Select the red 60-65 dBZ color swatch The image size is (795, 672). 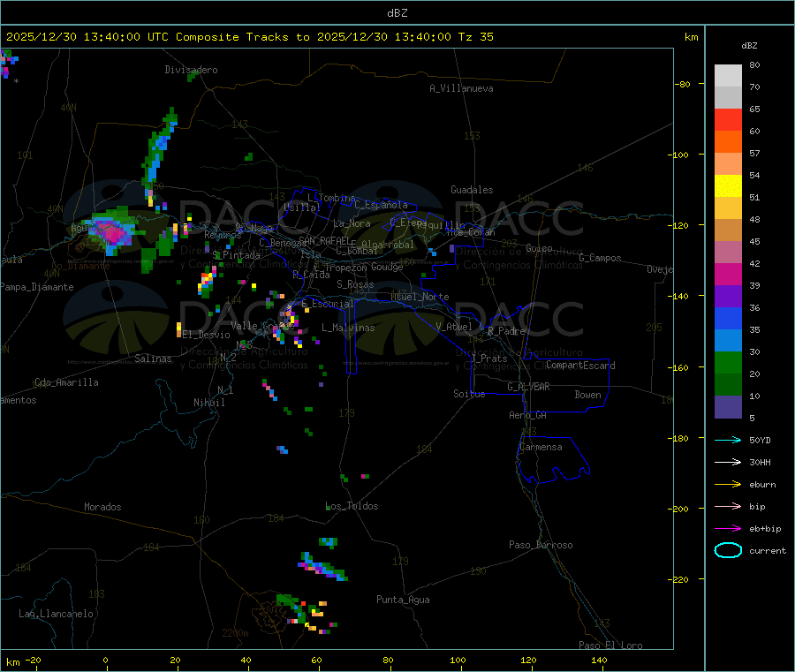[x=728, y=119]
